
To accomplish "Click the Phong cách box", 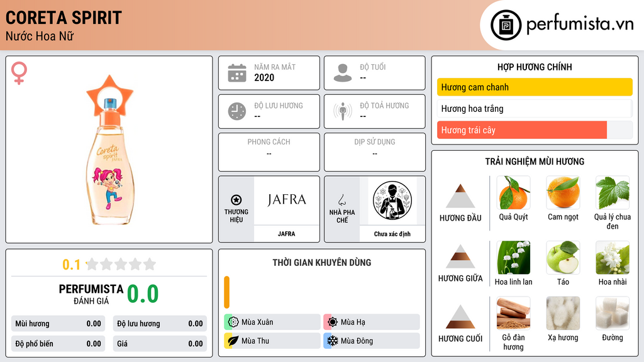I will click(x=269, y=152).
